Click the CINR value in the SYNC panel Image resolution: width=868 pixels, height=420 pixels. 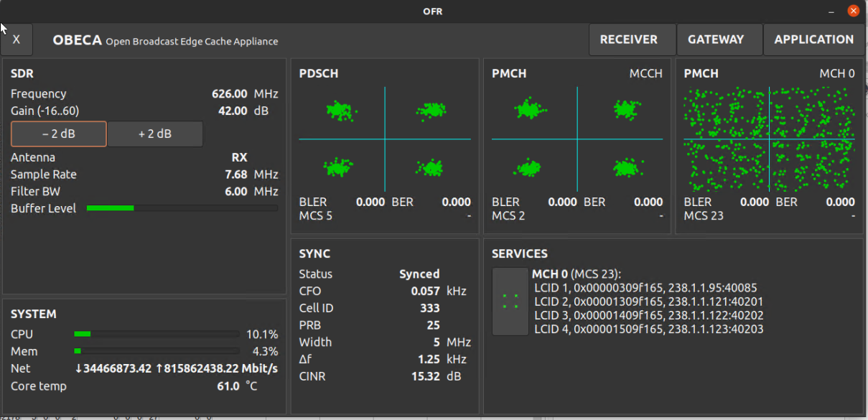click(426, 375)
